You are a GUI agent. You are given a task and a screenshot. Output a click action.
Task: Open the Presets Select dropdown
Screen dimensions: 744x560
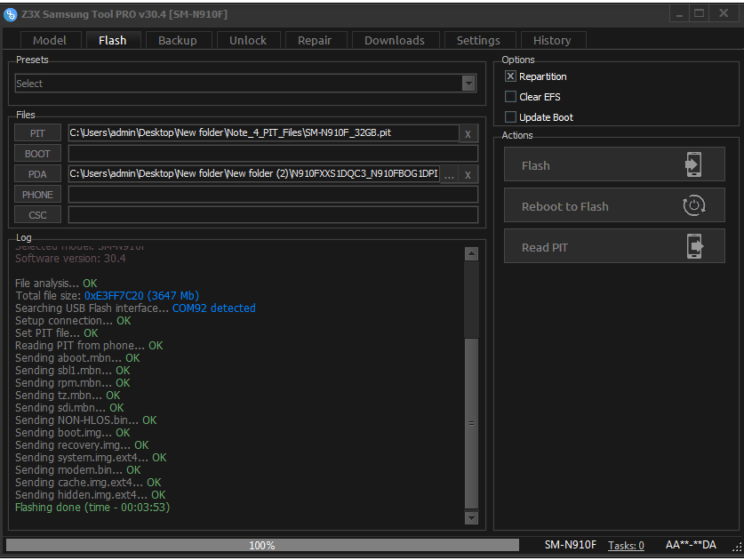click(245, 84)
